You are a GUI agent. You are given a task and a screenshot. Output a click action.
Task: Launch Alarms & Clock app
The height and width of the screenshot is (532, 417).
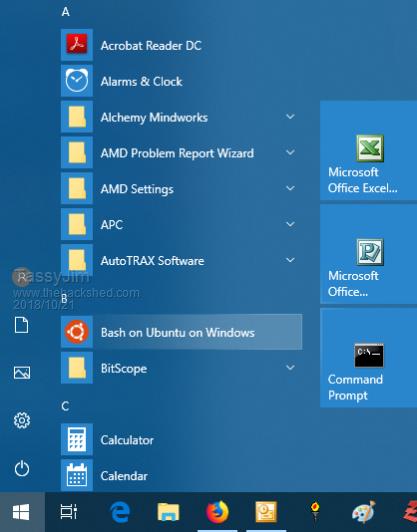182,81
